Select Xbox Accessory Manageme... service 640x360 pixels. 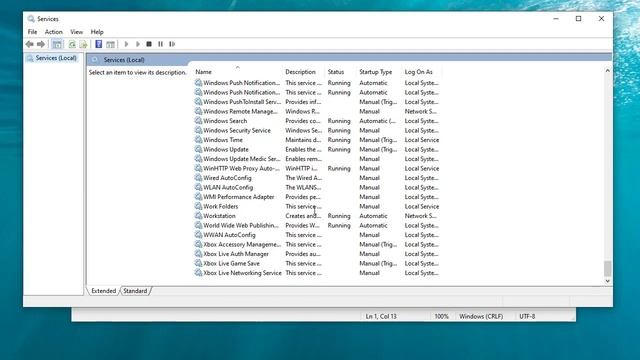click(x=242, y=244)
